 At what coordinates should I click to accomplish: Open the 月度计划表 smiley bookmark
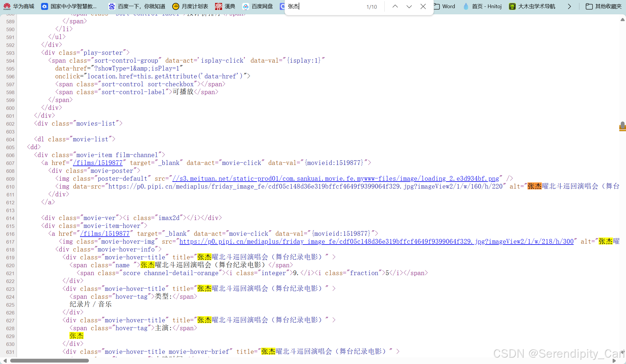pos(175,6)
